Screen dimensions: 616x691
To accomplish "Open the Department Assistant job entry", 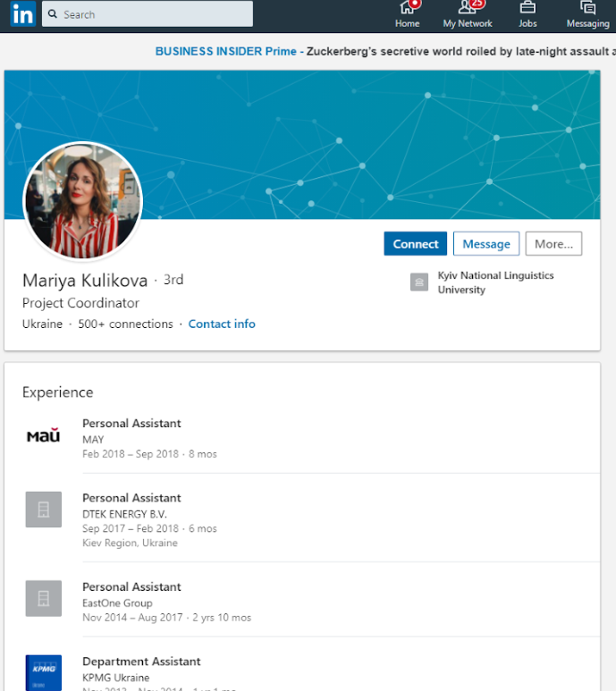I will (x=141, y=662).
